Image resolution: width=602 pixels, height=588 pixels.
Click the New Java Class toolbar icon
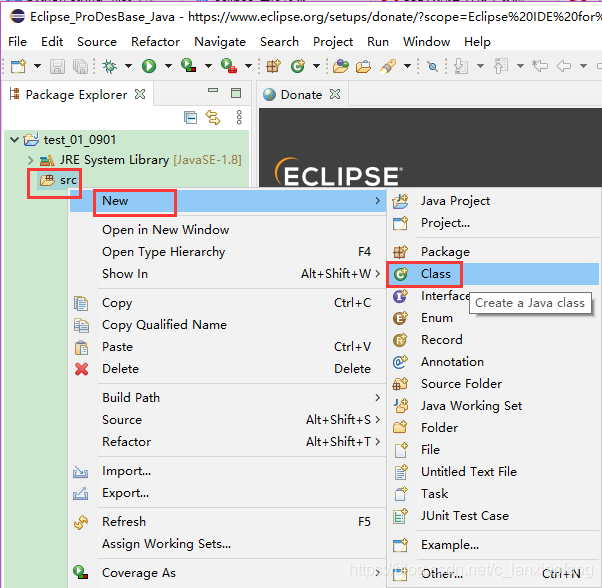pyautogui.click(x=298, y=66)
